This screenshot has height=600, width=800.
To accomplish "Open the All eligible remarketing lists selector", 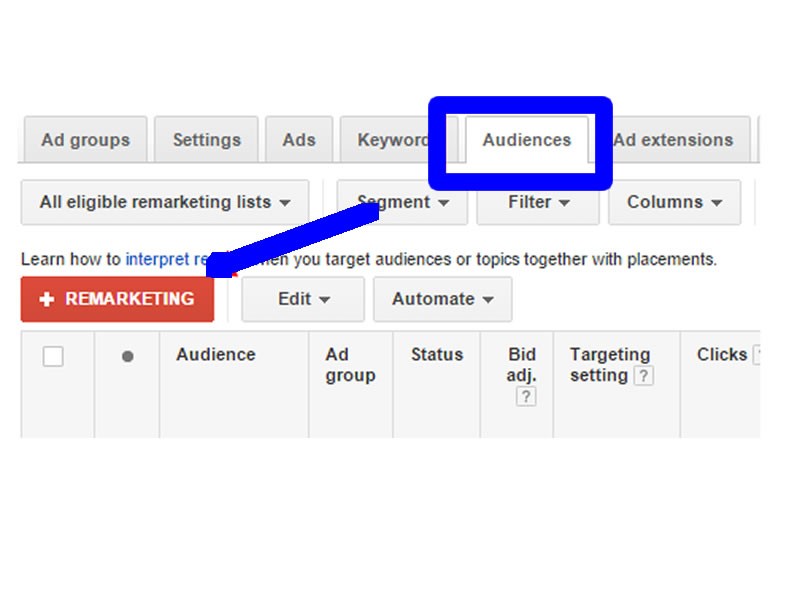I will 163,202.
